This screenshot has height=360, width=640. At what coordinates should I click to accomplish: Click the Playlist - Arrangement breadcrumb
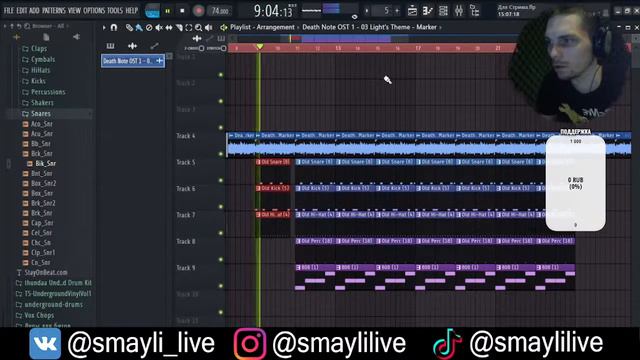262,27
